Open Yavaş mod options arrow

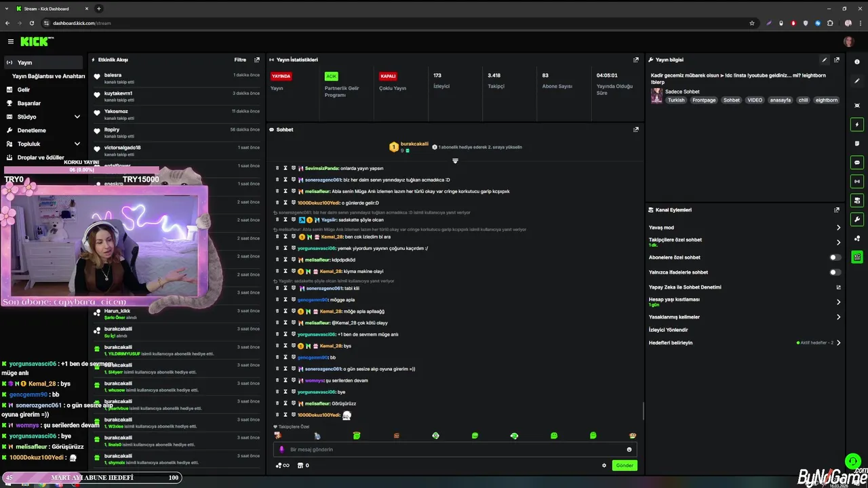point(838,228)
